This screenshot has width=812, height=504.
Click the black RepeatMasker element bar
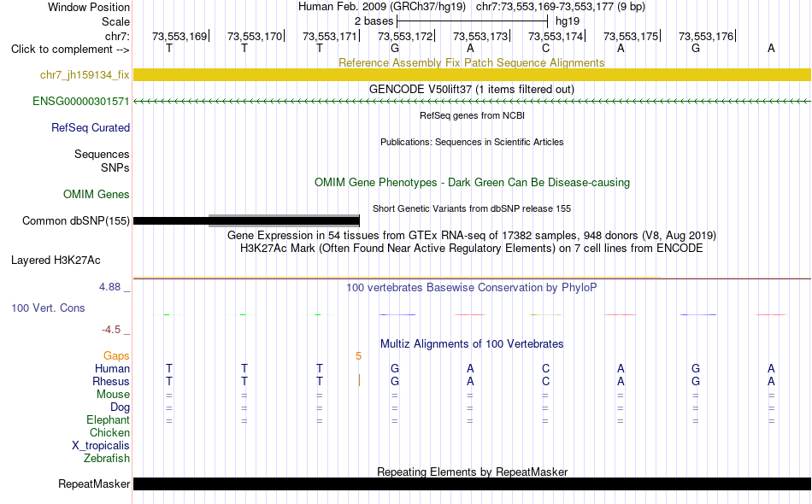coord(472,483)
